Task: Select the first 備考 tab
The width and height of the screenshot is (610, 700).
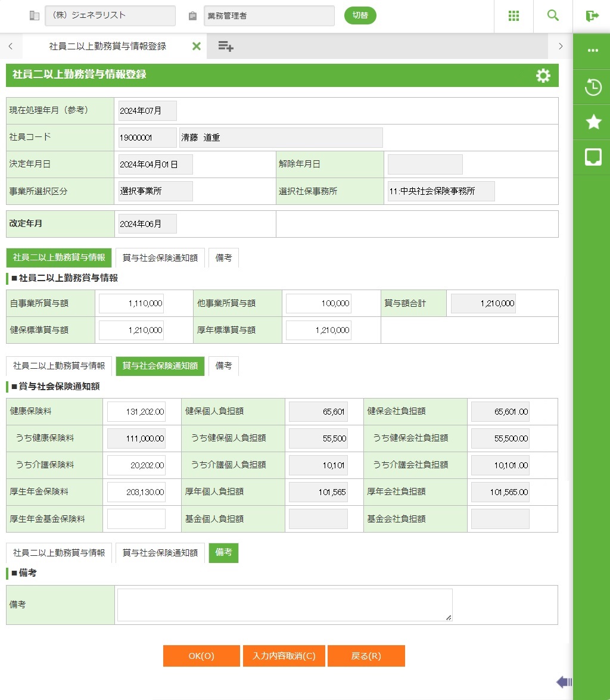Action: (x=223, y=258)
